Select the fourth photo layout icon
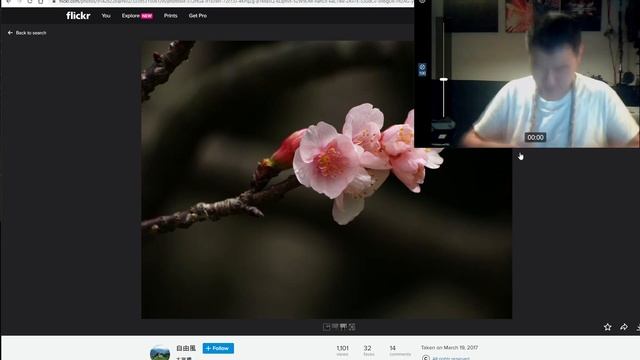The height and width of the screenshot is (360, 640). coord(352,327)
